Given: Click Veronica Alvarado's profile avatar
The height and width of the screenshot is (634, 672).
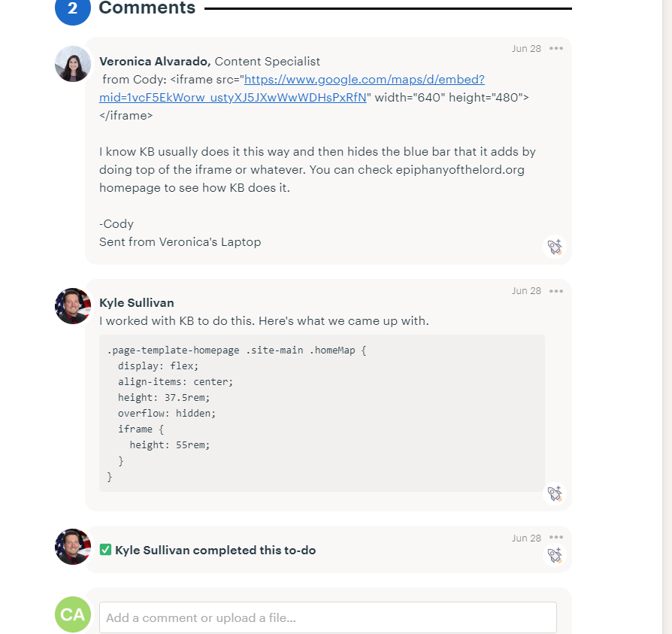Looking at the screenshot, I should tap(73, 64).
